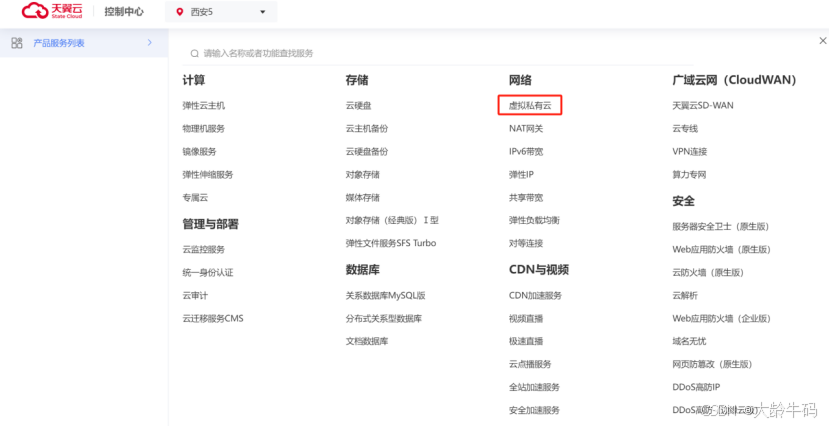829x426 pixels.
Task: Open 关系数据库MySQL版
Action: tap(385, 295)
